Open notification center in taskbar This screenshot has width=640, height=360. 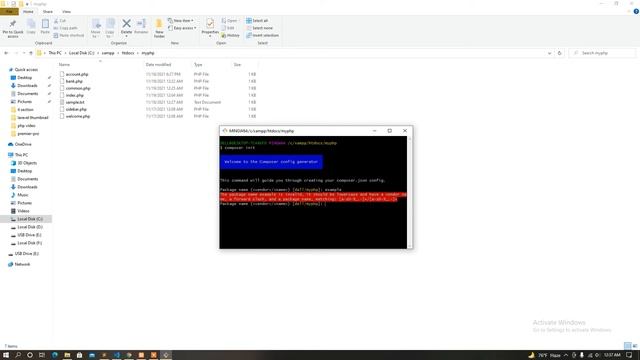[629, 355]
